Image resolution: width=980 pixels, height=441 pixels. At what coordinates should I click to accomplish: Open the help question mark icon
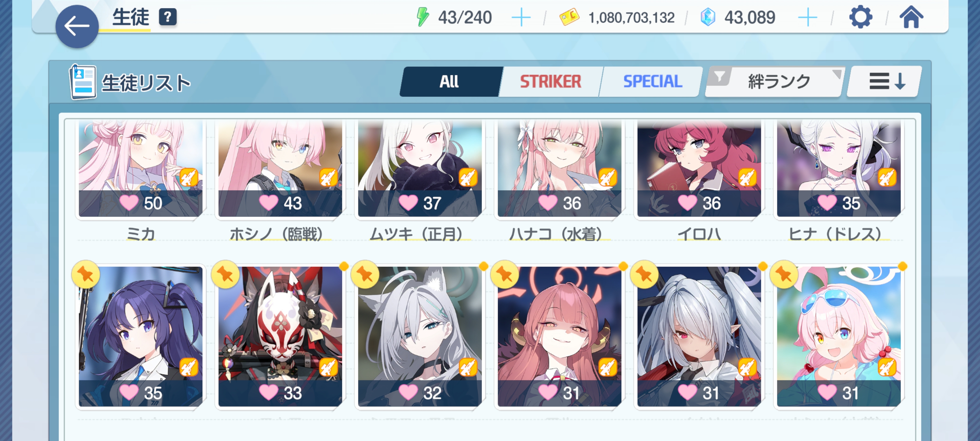tap(168, 17)
